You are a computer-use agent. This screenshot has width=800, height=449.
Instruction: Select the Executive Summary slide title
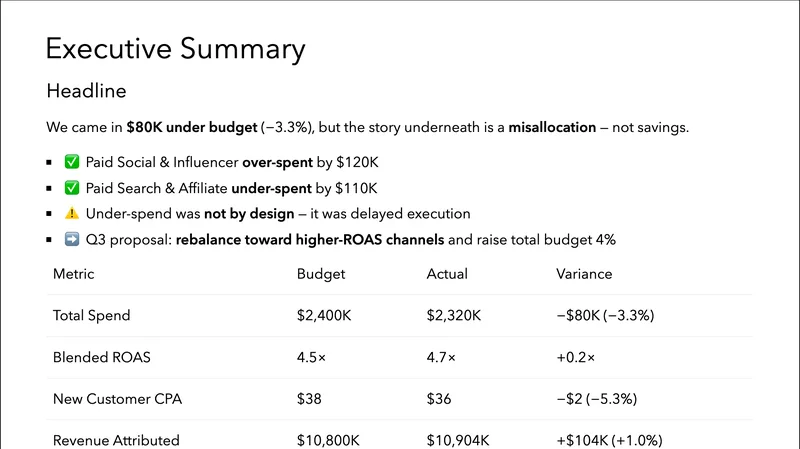coord(175,49)
